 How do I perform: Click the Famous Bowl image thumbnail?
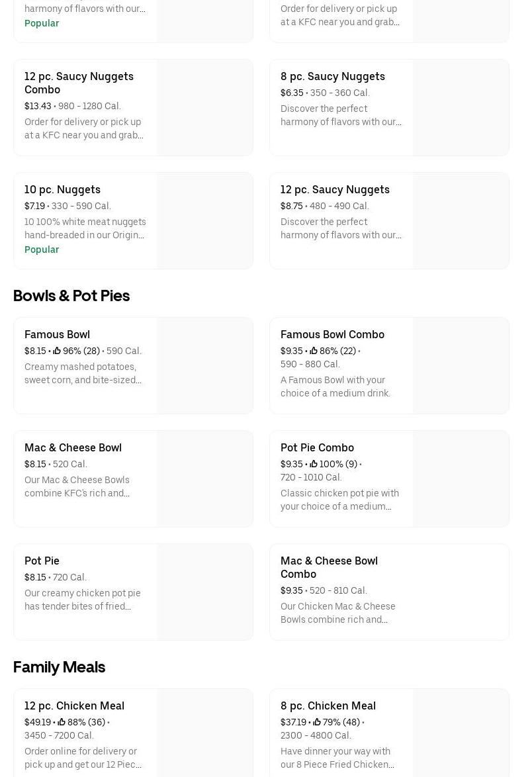click(205, 365)
